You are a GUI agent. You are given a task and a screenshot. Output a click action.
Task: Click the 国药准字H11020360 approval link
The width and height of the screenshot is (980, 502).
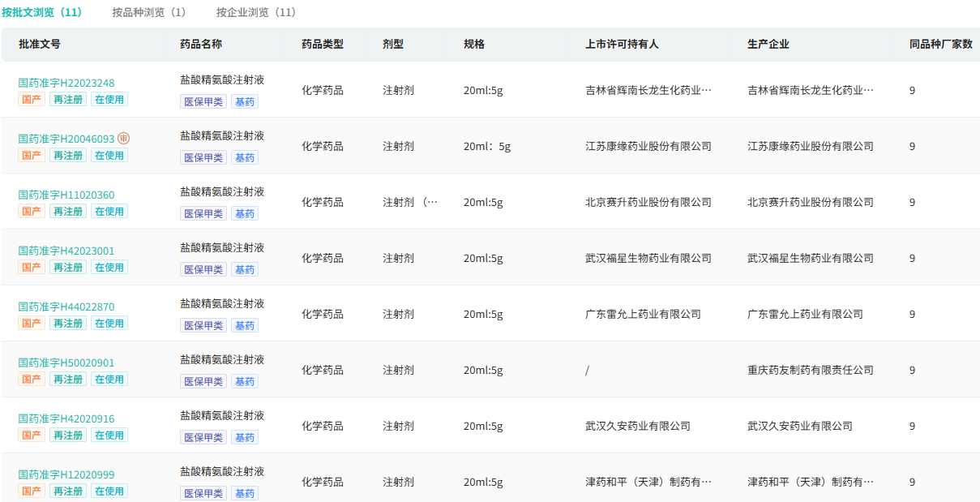coord(66,195)
